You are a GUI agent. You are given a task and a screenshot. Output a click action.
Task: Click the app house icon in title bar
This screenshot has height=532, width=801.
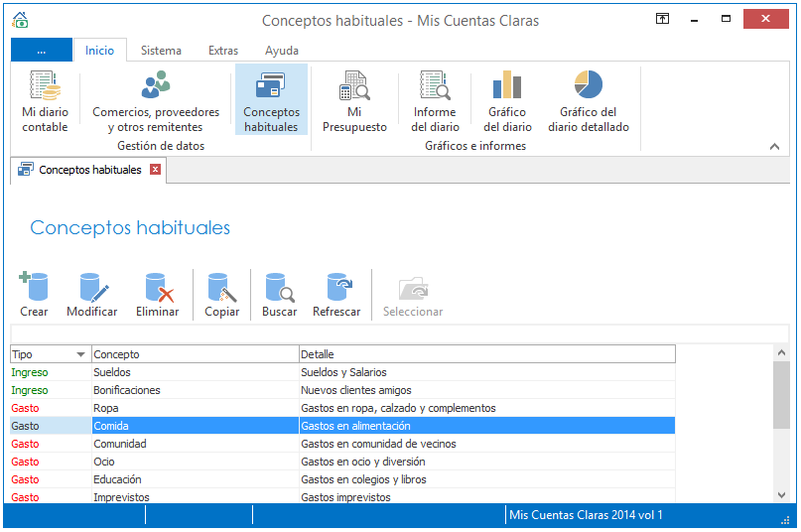click(x=20, y=20)
